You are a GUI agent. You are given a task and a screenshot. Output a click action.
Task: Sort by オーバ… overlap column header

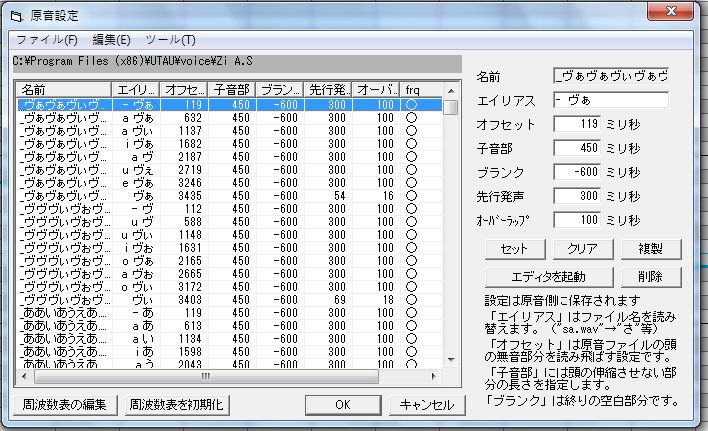tap(376, 89)
